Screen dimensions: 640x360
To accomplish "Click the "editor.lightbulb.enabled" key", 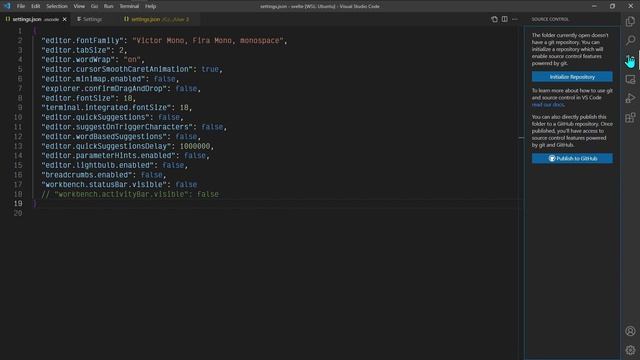I will pyautogui.click(x=98, y=165).
